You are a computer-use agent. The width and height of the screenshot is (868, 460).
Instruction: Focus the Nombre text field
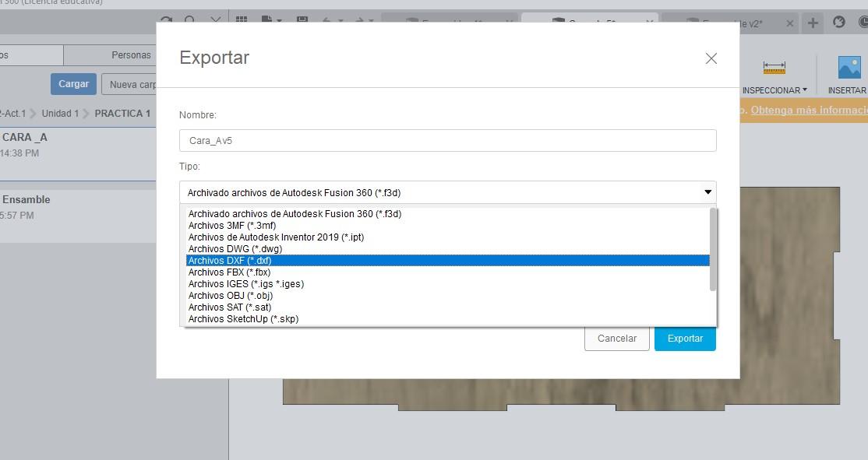(x=448, y=140)
